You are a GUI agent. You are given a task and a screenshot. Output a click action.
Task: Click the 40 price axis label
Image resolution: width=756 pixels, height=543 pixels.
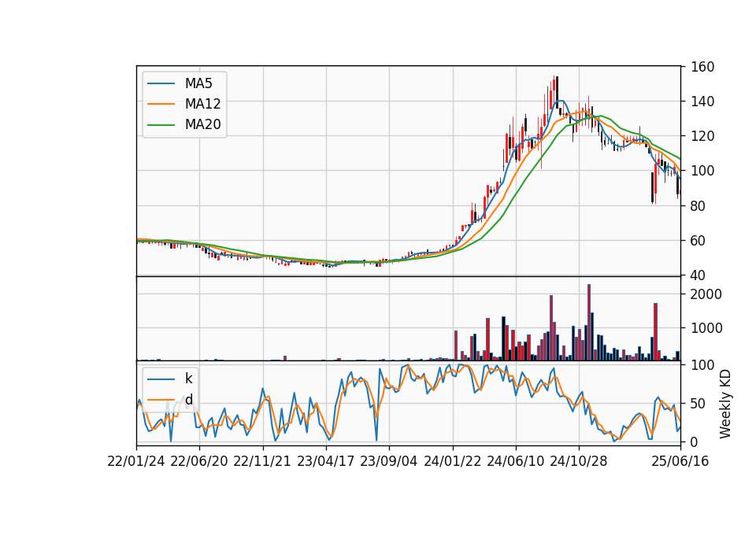(699, 275)
